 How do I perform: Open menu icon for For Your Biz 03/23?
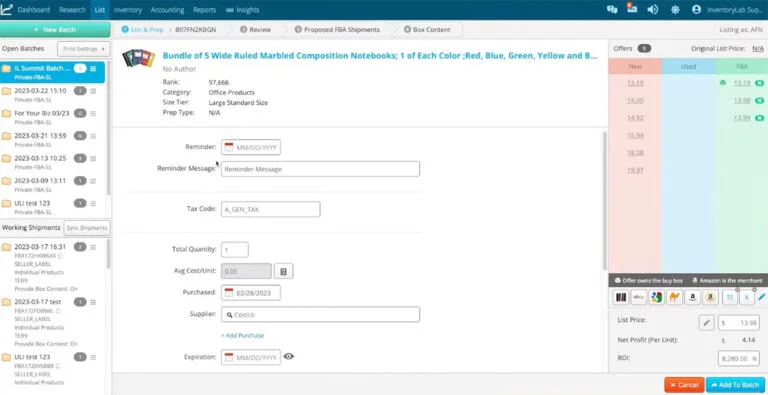(x=93, y=114)
